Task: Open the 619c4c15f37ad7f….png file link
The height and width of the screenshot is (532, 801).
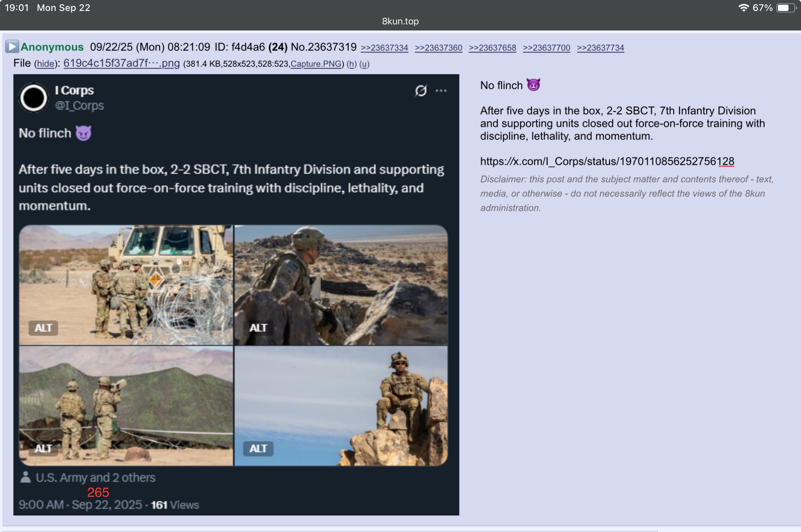Action: (122, 63)
